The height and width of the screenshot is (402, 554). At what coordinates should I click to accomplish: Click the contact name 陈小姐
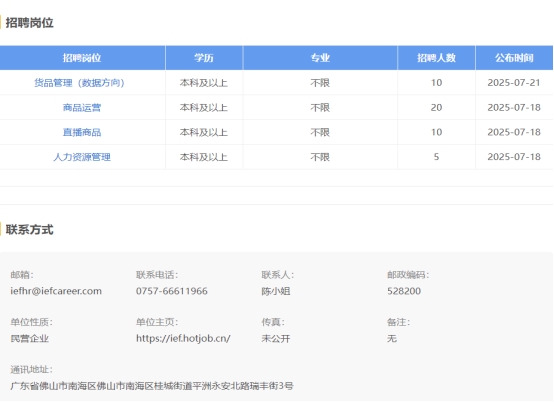point(276,291)
